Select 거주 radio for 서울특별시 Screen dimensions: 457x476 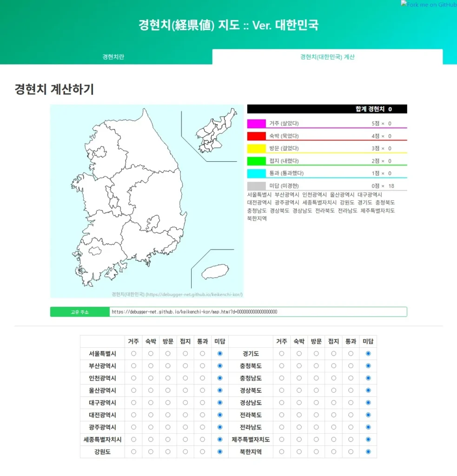tap(134, 354)
